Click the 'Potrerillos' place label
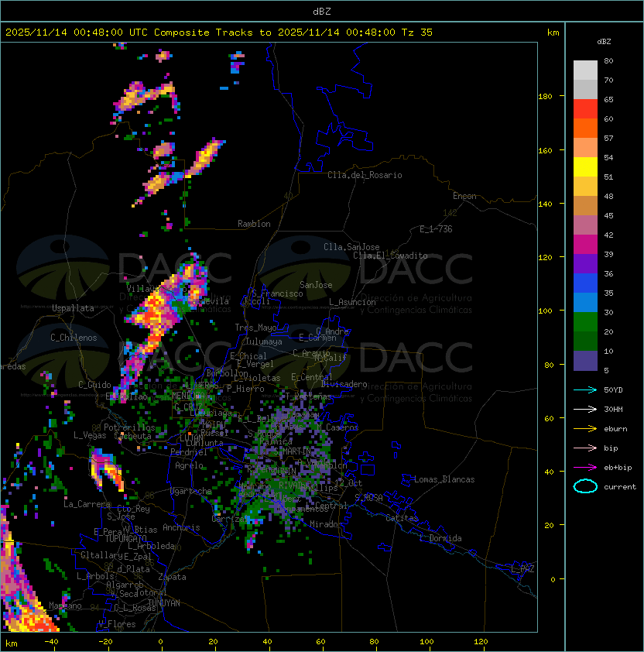This screenshot has height=652, width=644. [129, 427]
